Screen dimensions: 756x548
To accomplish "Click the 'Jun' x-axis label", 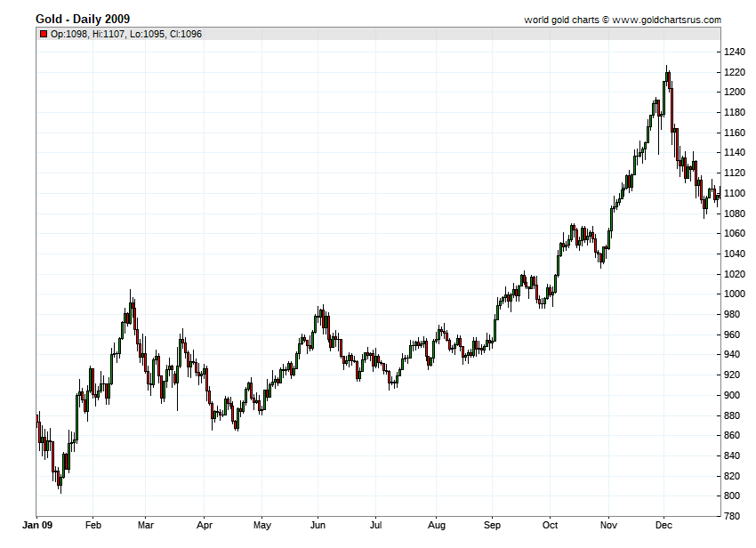I will 318,525.
